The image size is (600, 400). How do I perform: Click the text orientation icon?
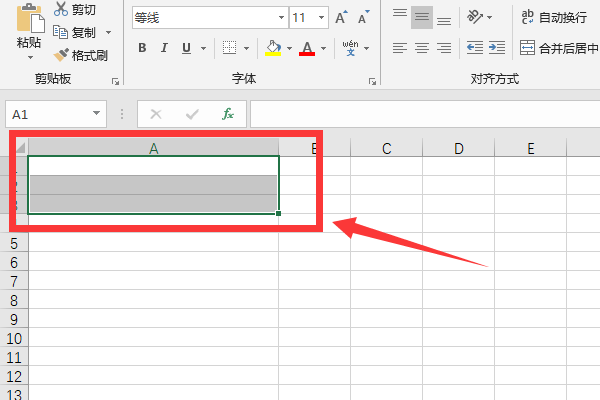click(x=475, y=17)
